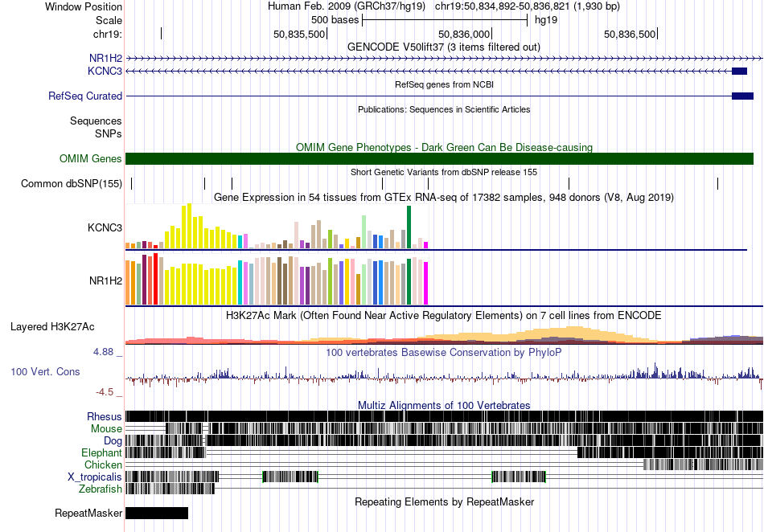Click the RefSeq Curated exon block
The image size is (764, 532).
click(x=742, y=96)
